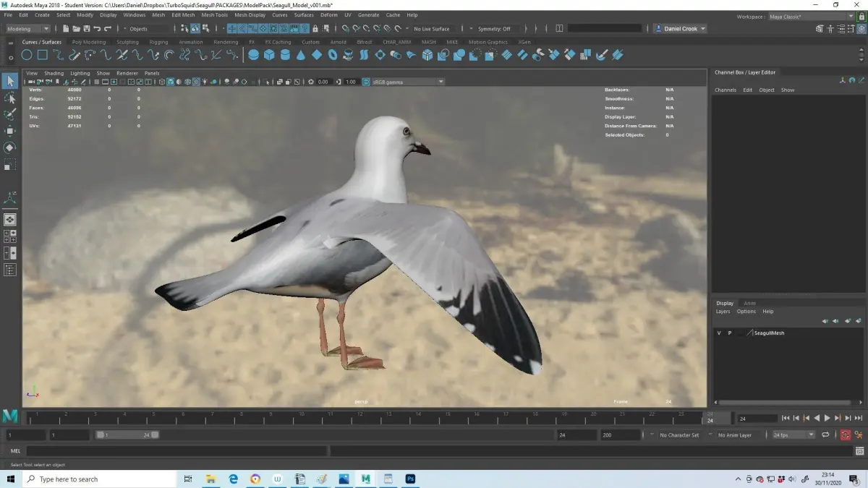Redo via the toolbar arrow icon
This screenshot has height=488, width=868.
click(x=108, y=29)
